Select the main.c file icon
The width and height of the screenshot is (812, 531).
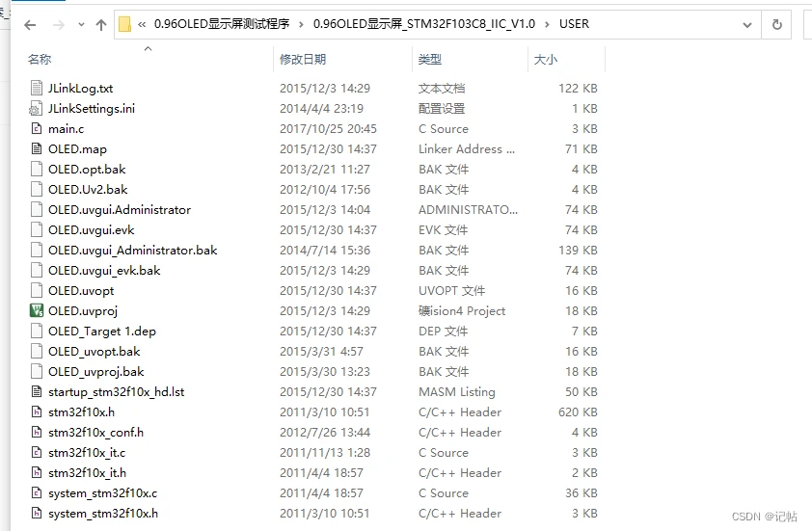pos(37,128)
